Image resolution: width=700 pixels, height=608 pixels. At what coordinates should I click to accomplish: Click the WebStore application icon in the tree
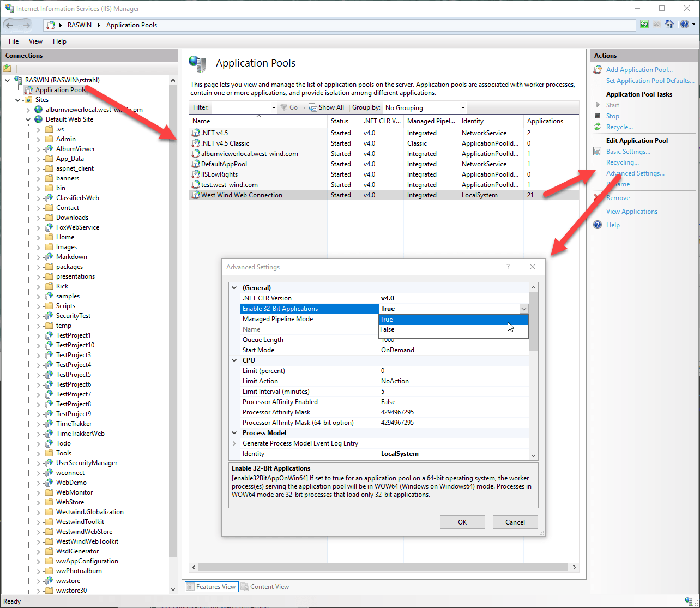49,502
